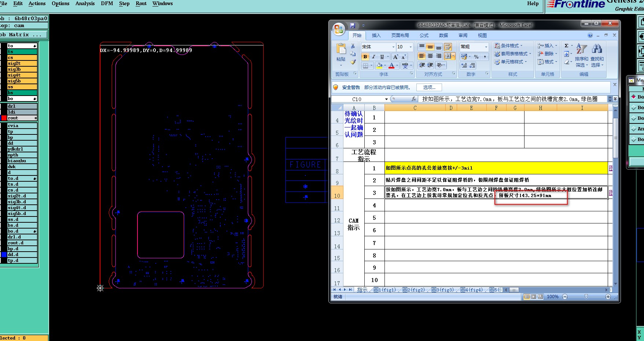Toggle Italic formatting in Excel
The image size is (644, 341).
[x=373, y=57]
